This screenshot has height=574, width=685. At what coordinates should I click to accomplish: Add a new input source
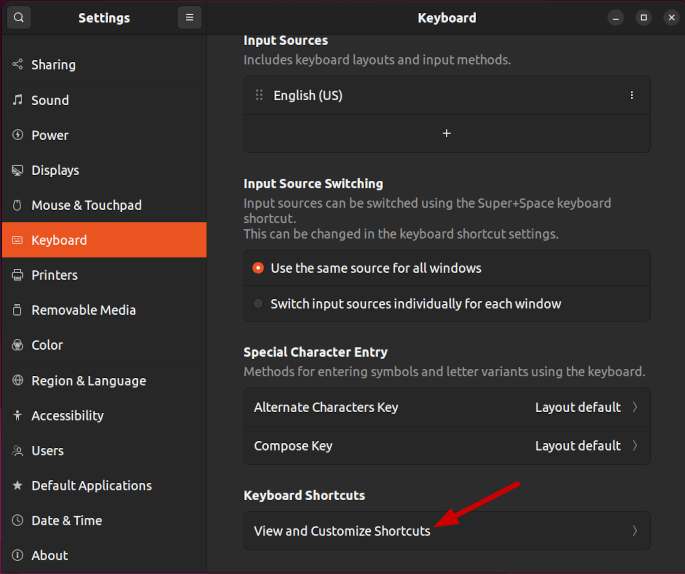(x=447, y=134)
